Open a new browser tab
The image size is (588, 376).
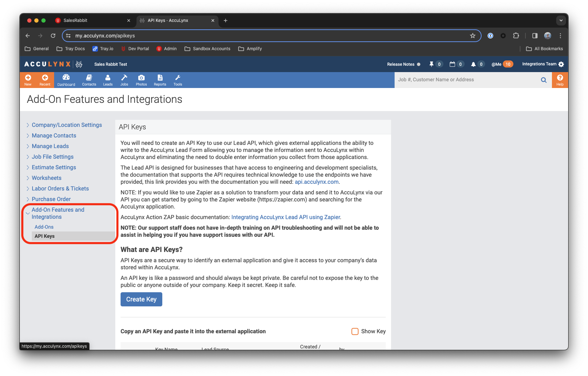pos(226,20)
